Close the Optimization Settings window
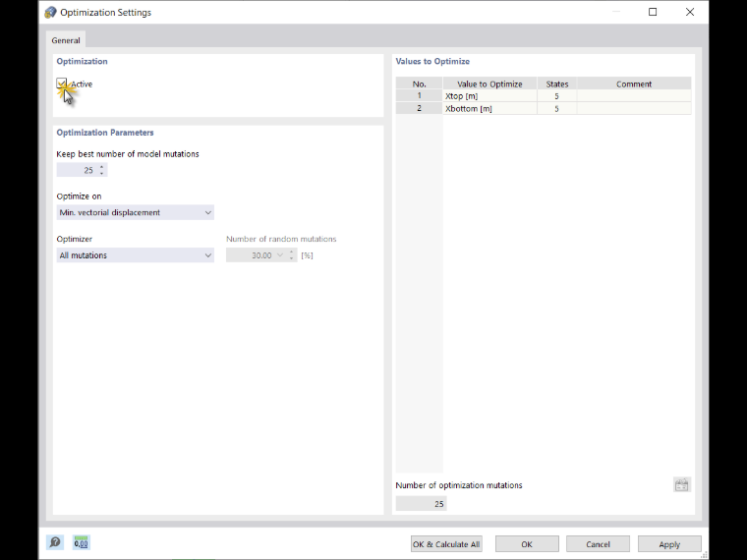This screenshot has width=747, height=560. pos(690,12)
